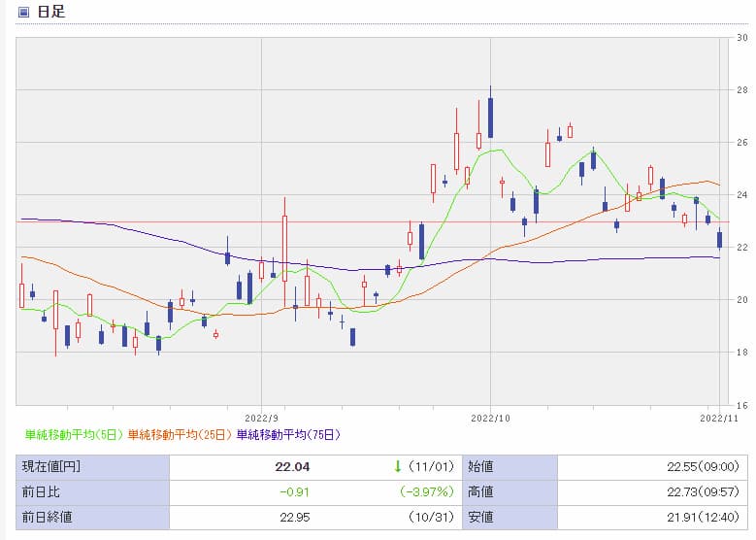Viewport: 756px width, 540px height.
Task: Click the green down arrow in price row
Action: [397, 466]
